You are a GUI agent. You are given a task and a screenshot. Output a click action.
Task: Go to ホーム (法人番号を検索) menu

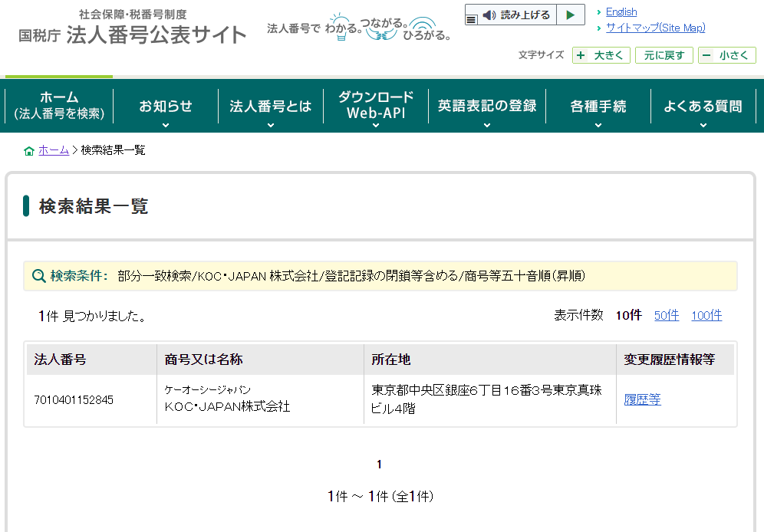tap(59, 106)
